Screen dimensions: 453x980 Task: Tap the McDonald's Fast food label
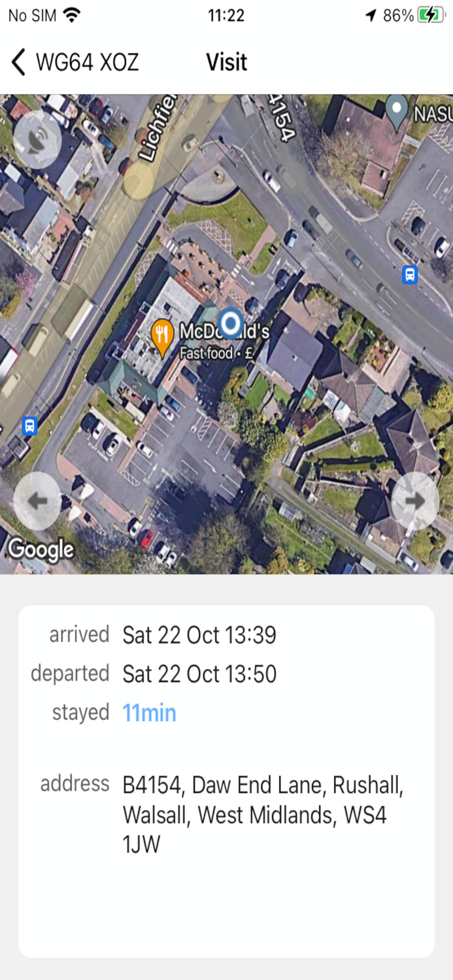pos(224,342)
